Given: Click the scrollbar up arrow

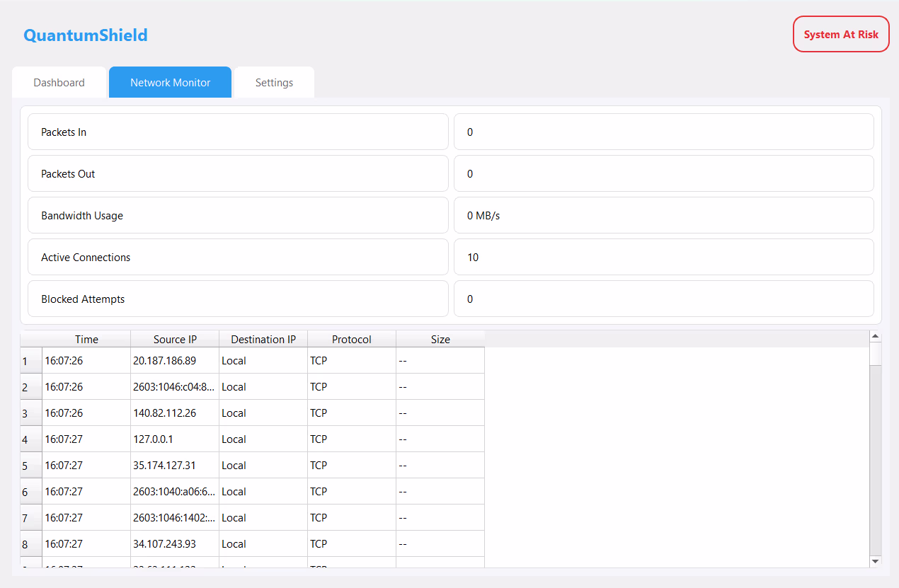Looking at the screenshot, I should (x=875, y=336).
